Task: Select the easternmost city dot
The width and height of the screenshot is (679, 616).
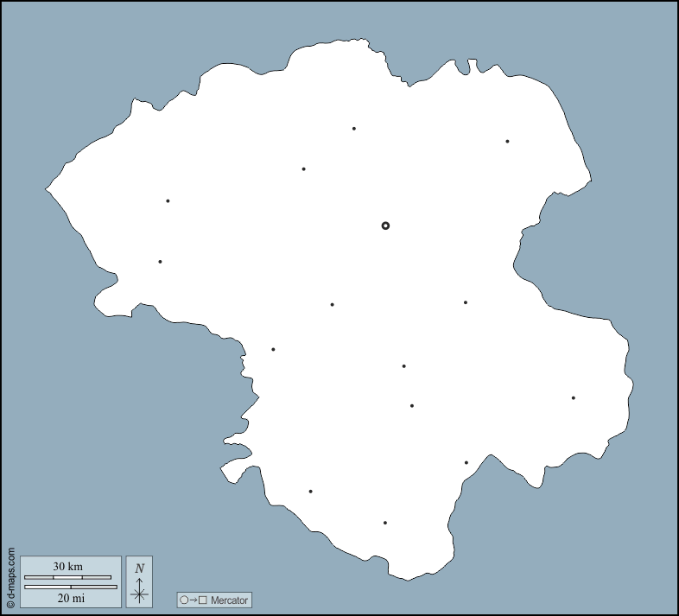Action: tap(573, 398)
